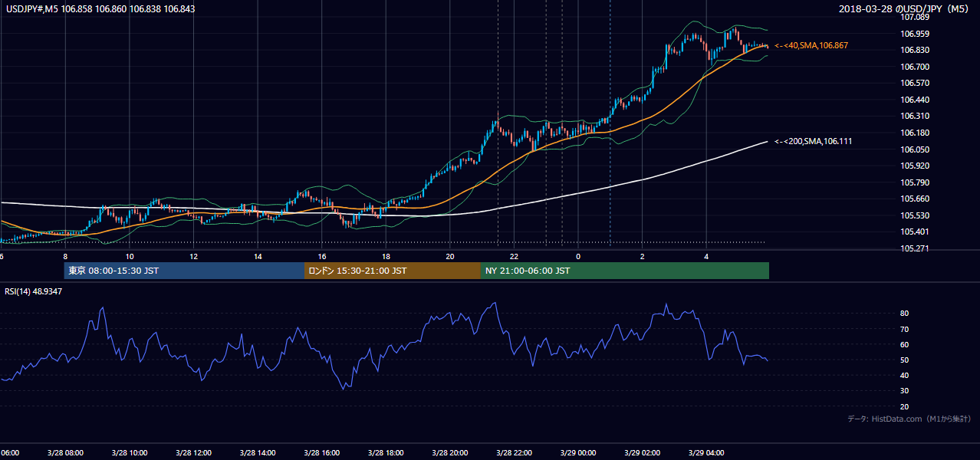The height and width of the screenshot is (460, 980).
Task: Click the 105.790 price axis label
Action: pos(914,182)
